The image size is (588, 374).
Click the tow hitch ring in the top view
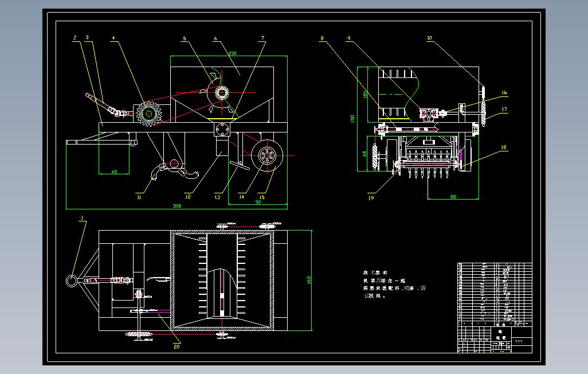coord(71,281)
